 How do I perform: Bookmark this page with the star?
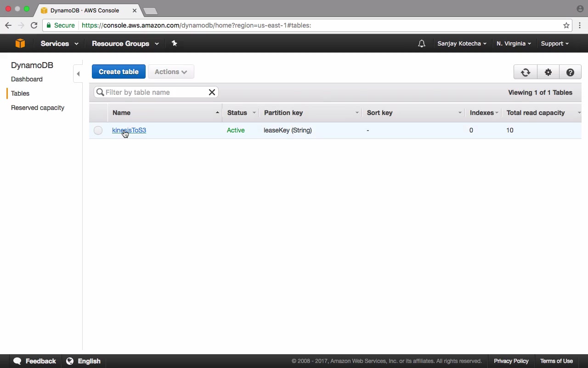[x=566, y=25]
